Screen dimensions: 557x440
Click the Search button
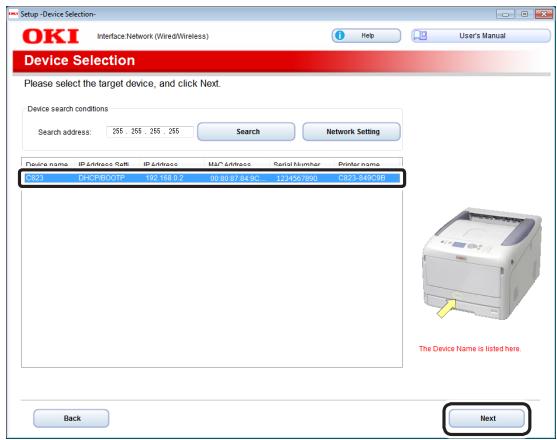[246, 131]
